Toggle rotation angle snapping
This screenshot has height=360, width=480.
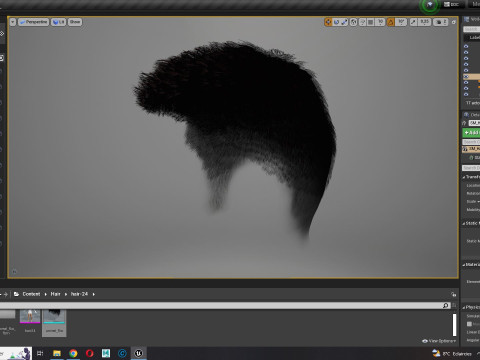391,22
